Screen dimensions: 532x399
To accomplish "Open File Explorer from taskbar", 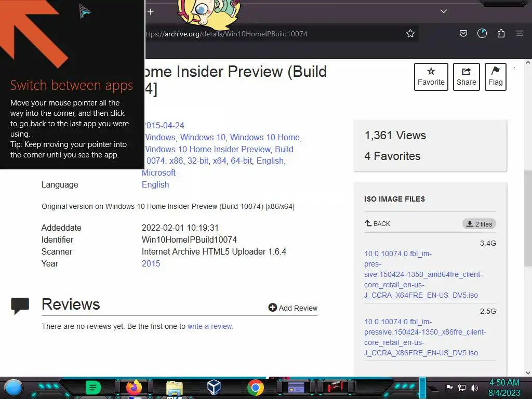I will click(175, 389).
